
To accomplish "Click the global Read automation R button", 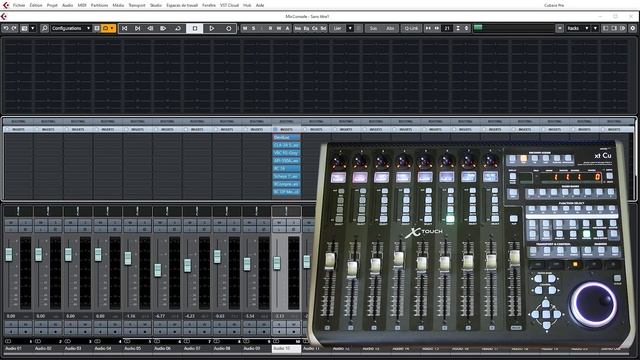I will (x=270, y=28).
